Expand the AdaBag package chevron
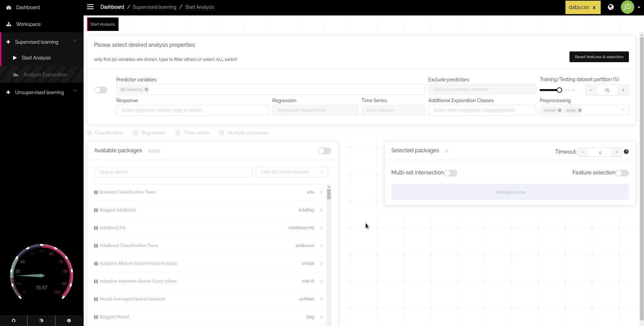The height and width of the screenshot is (326, 644). [321, 210]
